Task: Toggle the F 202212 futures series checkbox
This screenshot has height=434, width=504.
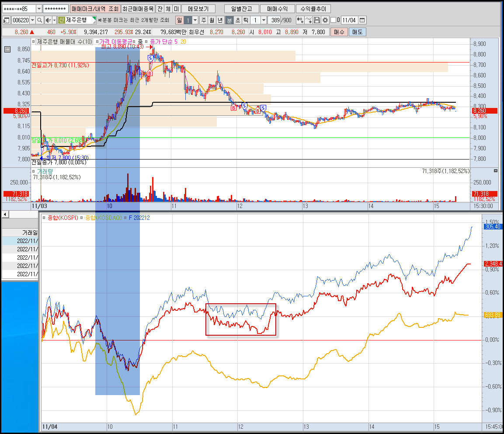Action: click(x=125, y=218)
